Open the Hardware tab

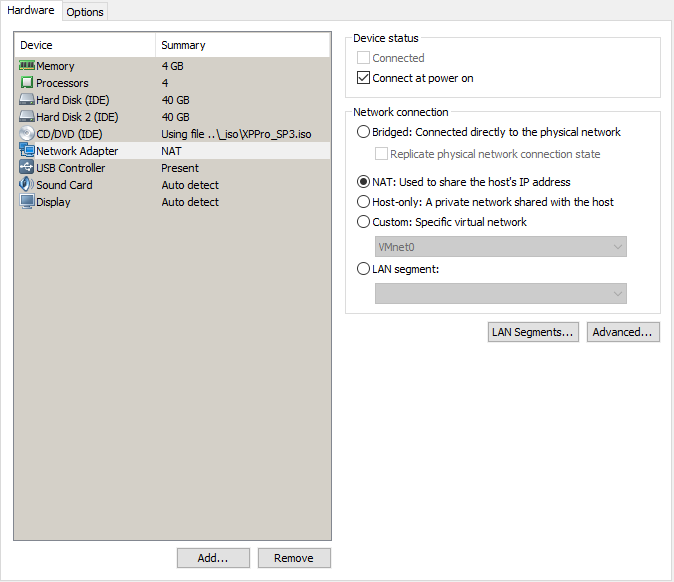click(x=31, y=10)
